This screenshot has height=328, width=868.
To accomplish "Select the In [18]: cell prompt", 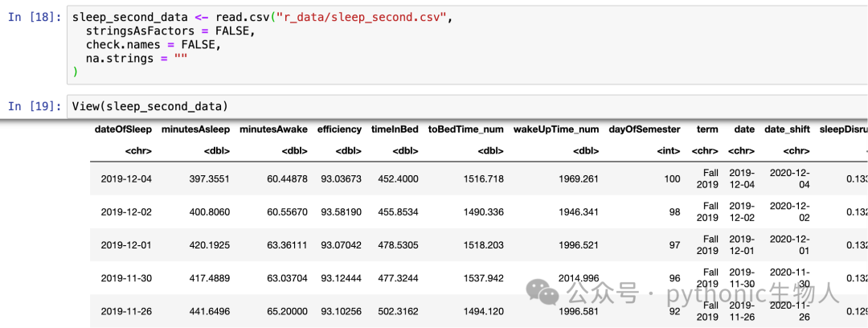I will tap(35, 17).
